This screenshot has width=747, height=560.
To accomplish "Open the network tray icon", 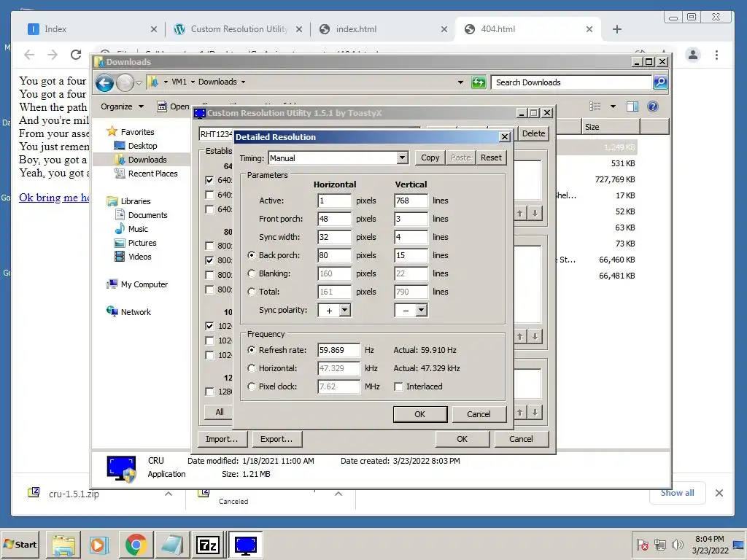I will point(659,544).
